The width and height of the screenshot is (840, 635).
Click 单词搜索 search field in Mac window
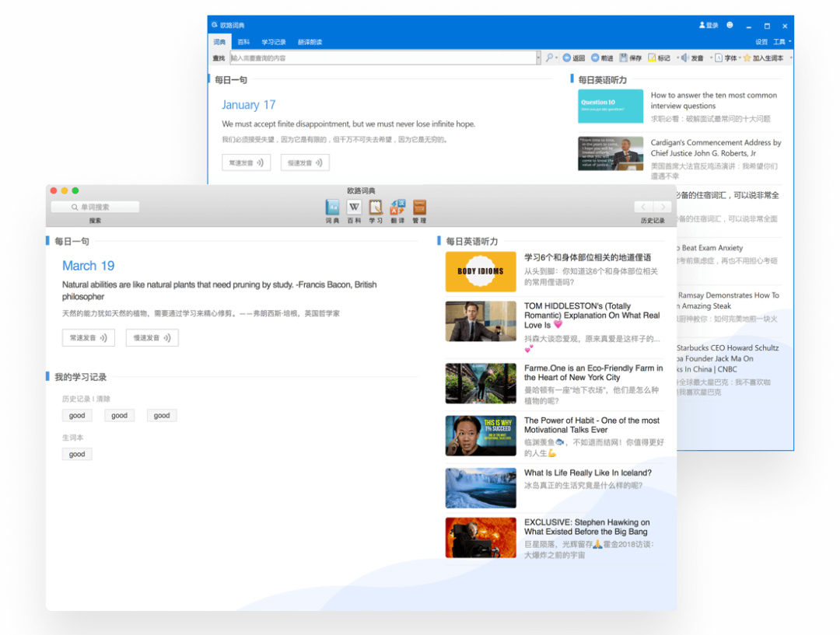coord(96,207)
